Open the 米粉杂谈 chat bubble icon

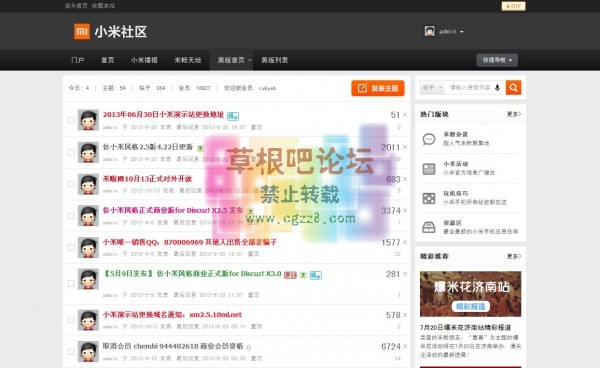coord(429,139)
